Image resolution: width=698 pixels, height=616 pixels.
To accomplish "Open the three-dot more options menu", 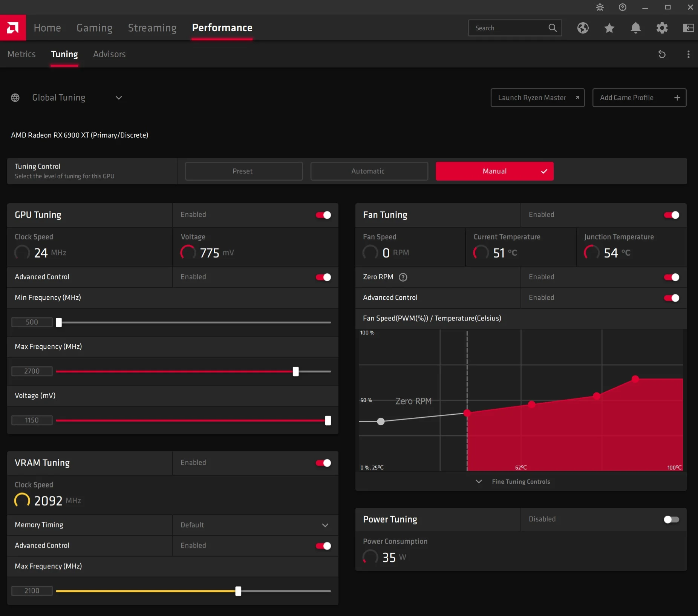I will pos(689,54).
